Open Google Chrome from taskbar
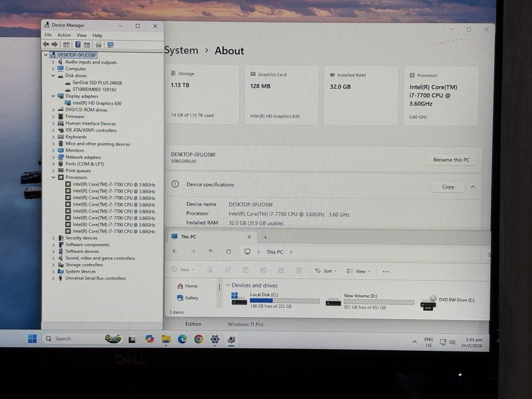Screen dimensions: 532x399 point(199,339)
